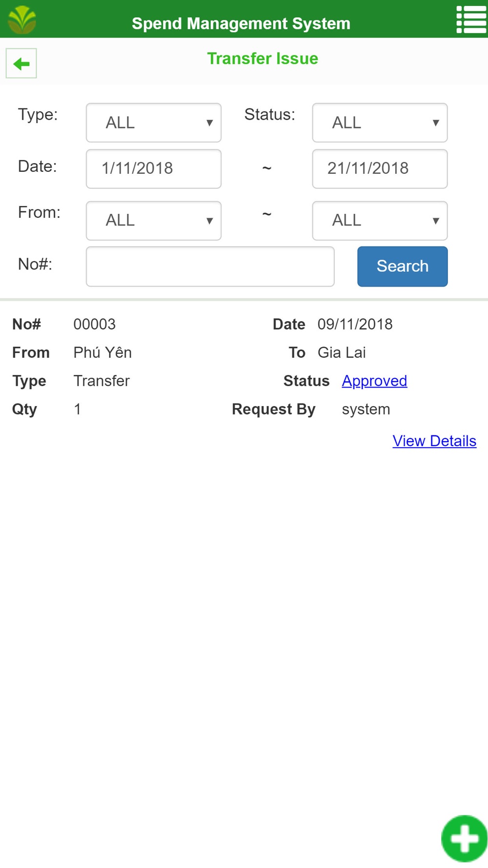488x868 pixels.
Task: Click the Spend Management System header title
Action: [x=241, y=23]
